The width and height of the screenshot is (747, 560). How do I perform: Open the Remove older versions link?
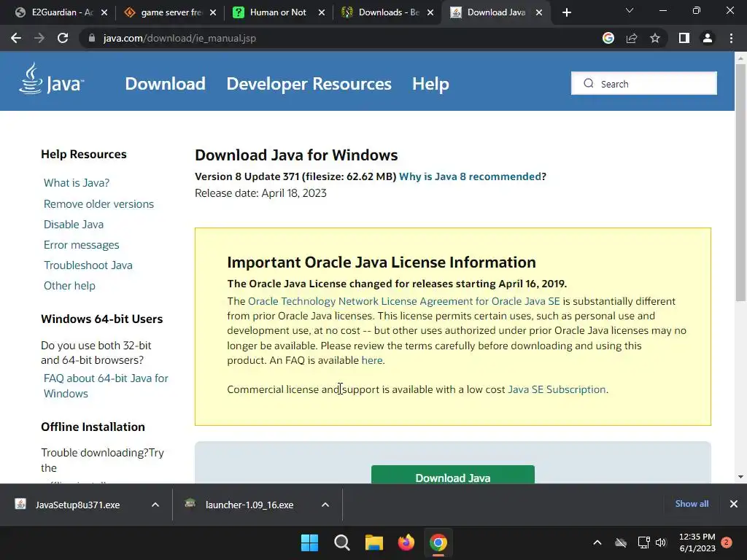98,204
